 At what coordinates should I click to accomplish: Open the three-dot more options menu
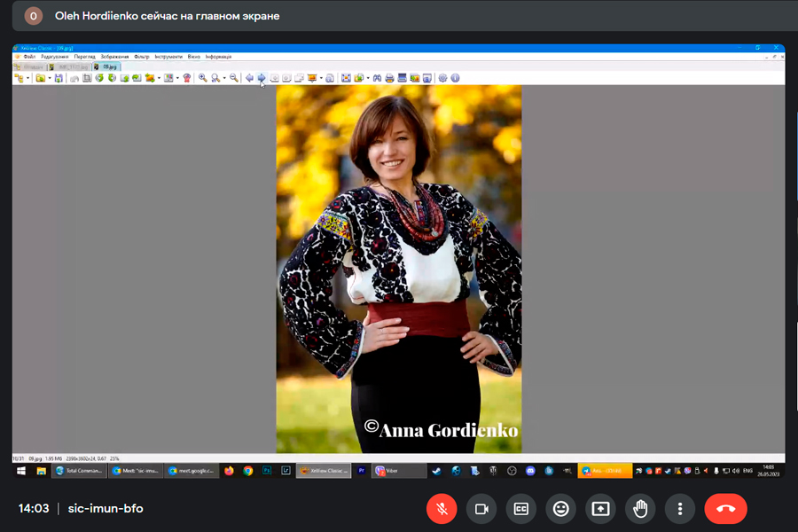pos(680,509)
